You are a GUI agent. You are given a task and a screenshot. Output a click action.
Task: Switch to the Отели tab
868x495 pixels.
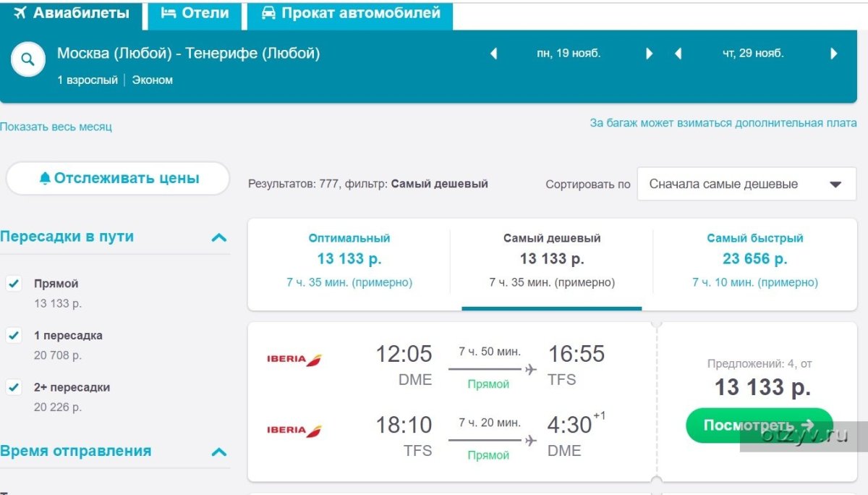(195, 14)
